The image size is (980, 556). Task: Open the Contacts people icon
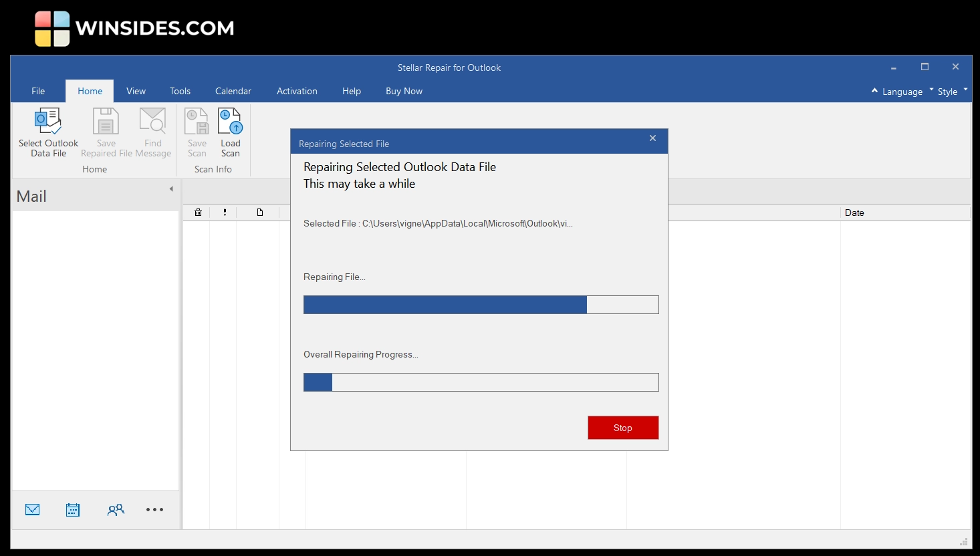116,510
